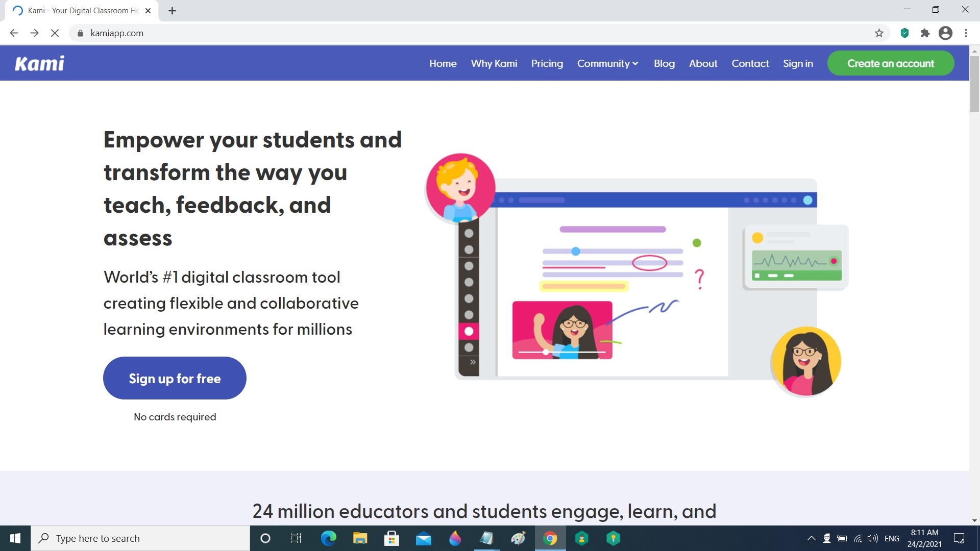Expand the Community dropdown menu
This screenshot has height=551, width=980.
click(x=607, y=63)
